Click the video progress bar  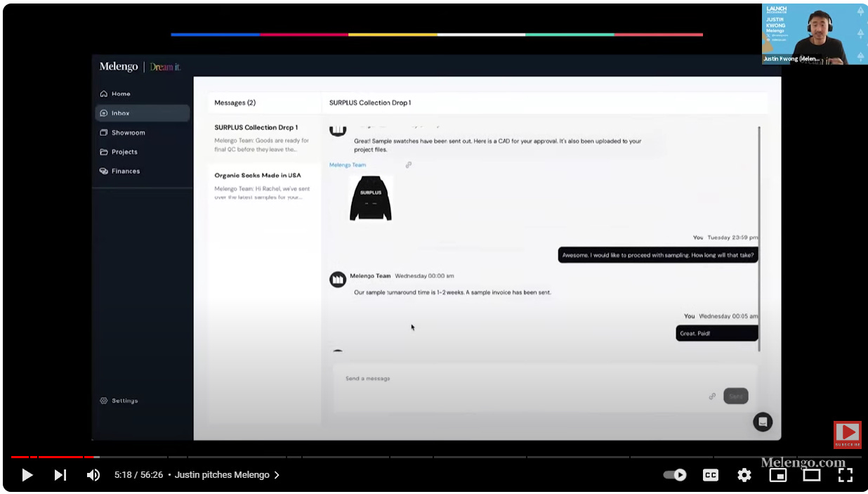click(x=435, y=457)
